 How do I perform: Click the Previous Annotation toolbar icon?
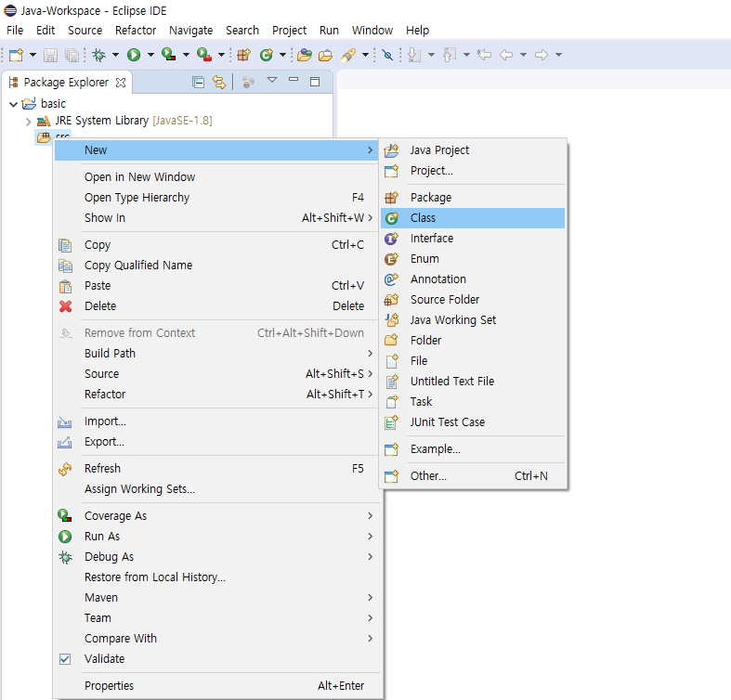point(450,55)
